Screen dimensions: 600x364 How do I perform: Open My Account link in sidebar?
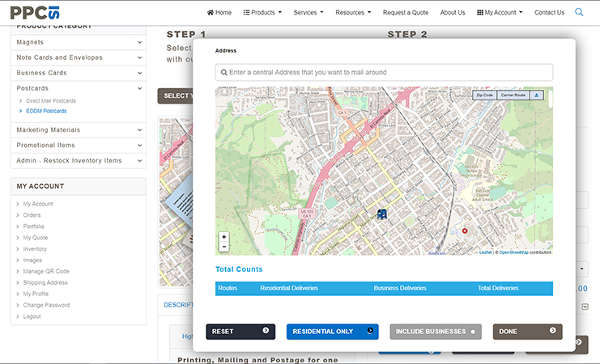38,204
